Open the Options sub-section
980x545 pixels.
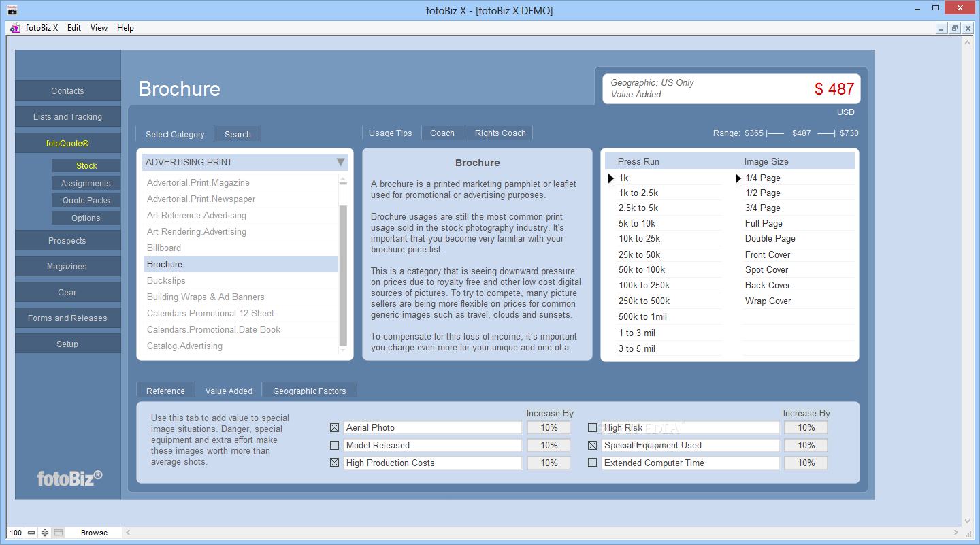pyautogui.click(x=86, y=218)
